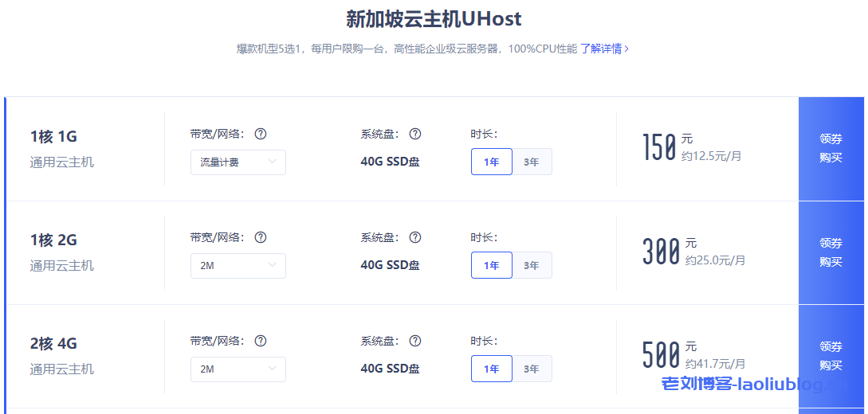Click help icon beside 带宽/网络 in 1核 1G row

pos(261,134)
